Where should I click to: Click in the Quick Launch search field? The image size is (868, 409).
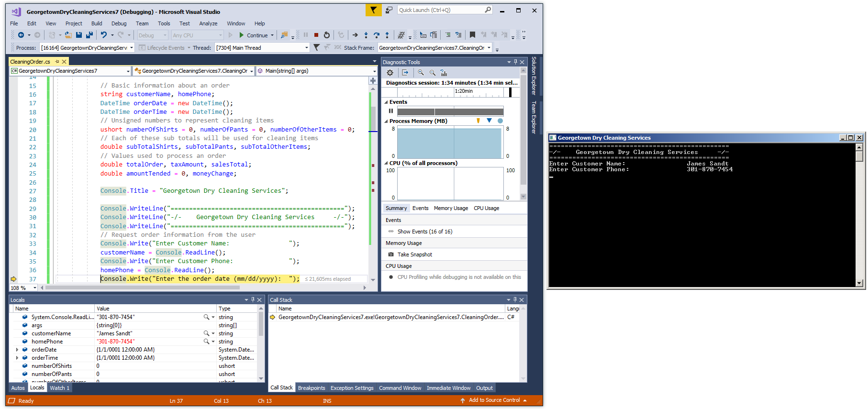click(441, 10)
